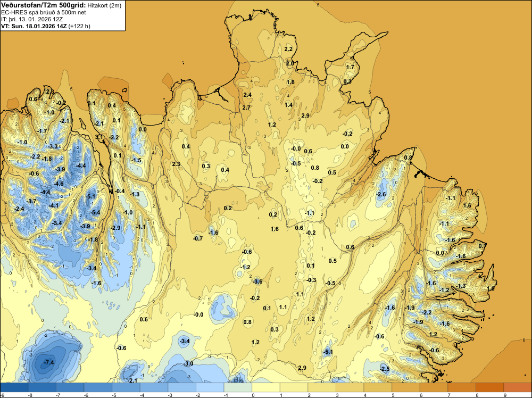Screen dimensions: 532x398
Task: Click the 'Veðurstofan/T2m 500grid:' title text
Action: [x=44, y=5]
